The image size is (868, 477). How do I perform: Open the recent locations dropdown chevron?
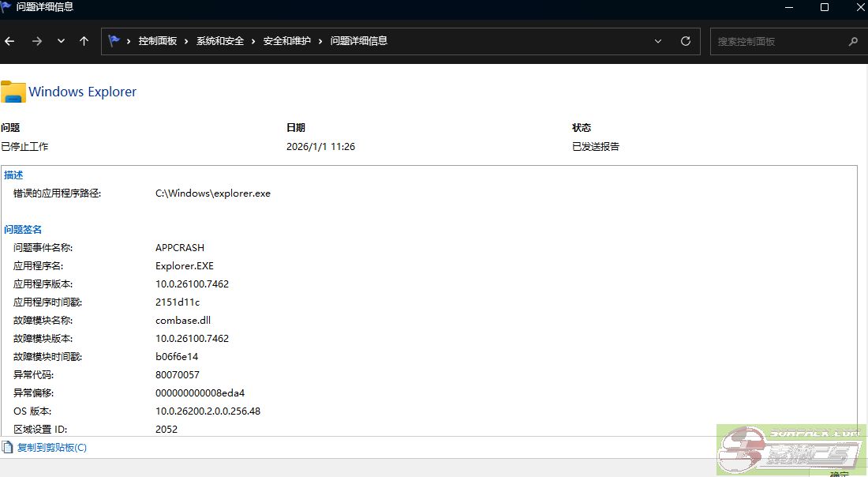coord(61,41)
